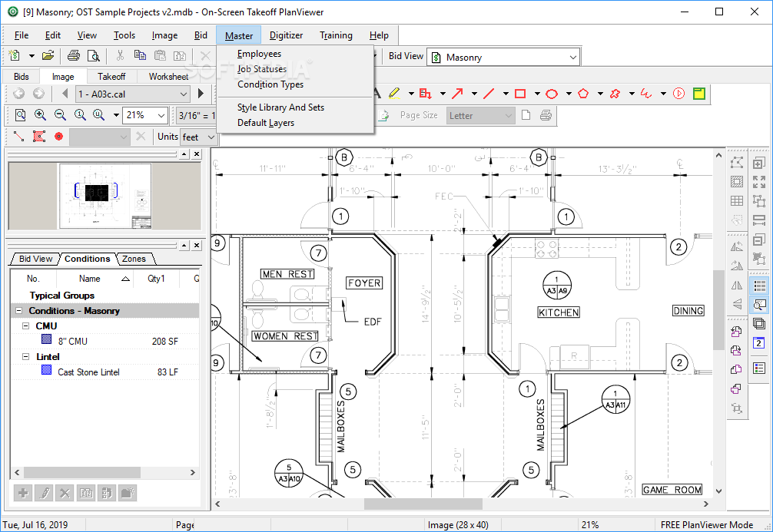Collapse the Conditions - Masonry group
The image size is (773, 532).
coord(18,310)
